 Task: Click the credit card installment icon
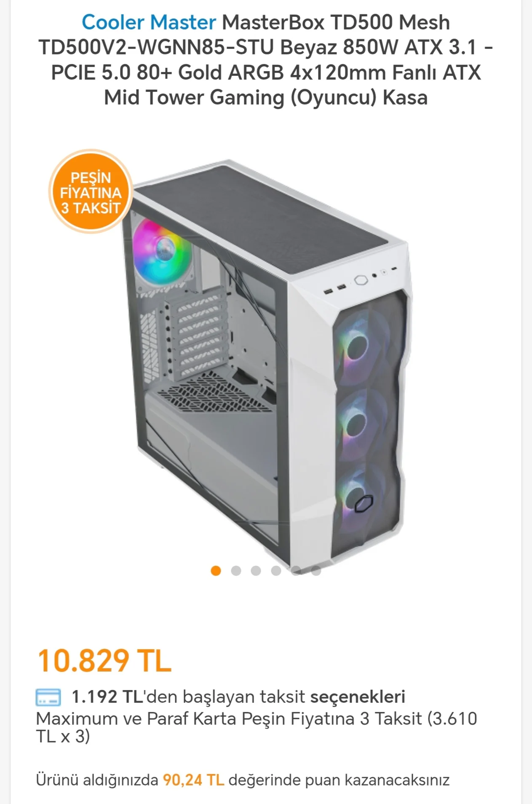point(48,697)
